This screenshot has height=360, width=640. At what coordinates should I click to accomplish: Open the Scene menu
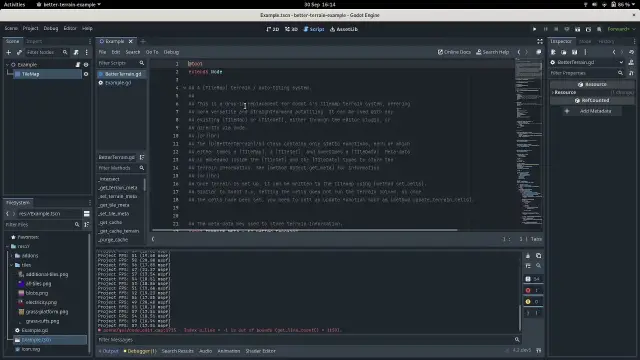tap(11, 29)
